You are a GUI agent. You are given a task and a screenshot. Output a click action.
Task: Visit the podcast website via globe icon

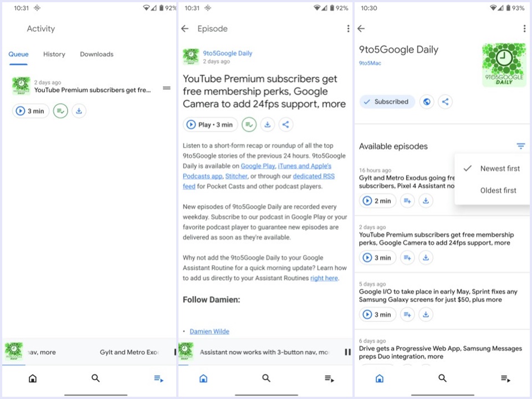coord(426,101)
